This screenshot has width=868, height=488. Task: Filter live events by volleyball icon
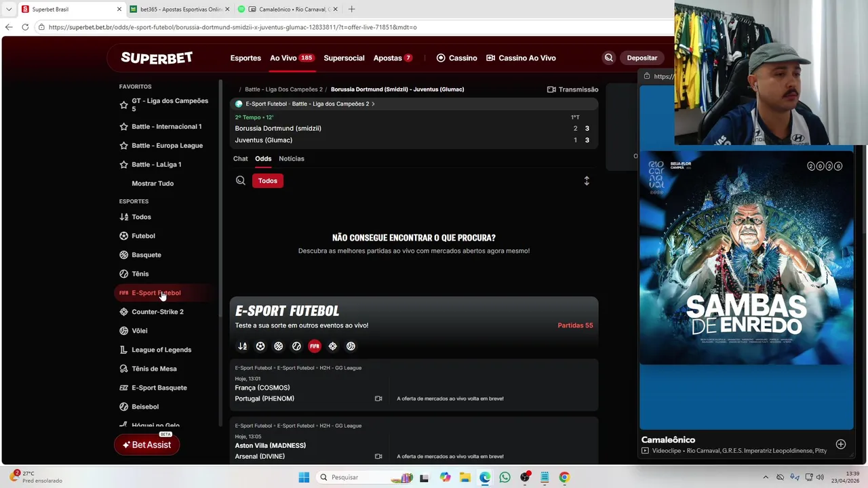[351, 346]
